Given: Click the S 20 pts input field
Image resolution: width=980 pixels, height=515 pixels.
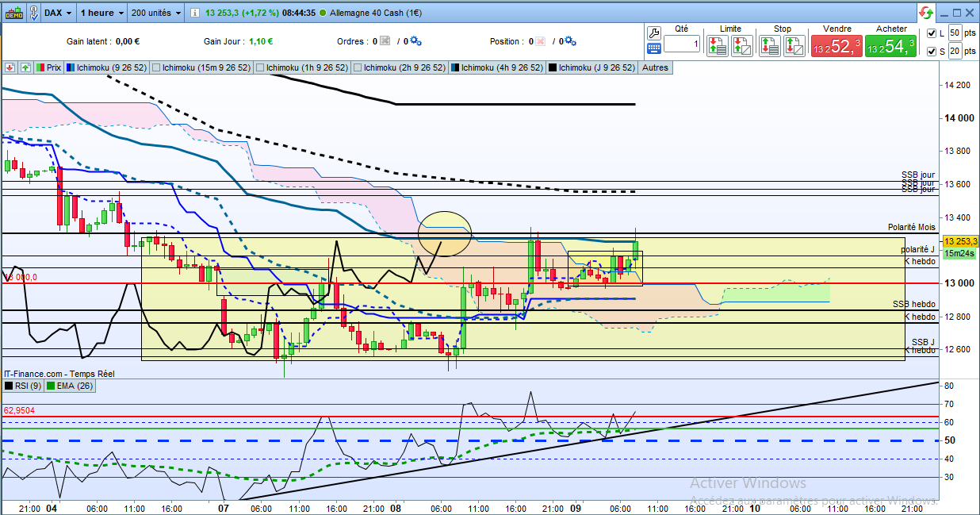Looking at the screenshot, I should pyautogui.click(x=955, y=51).
